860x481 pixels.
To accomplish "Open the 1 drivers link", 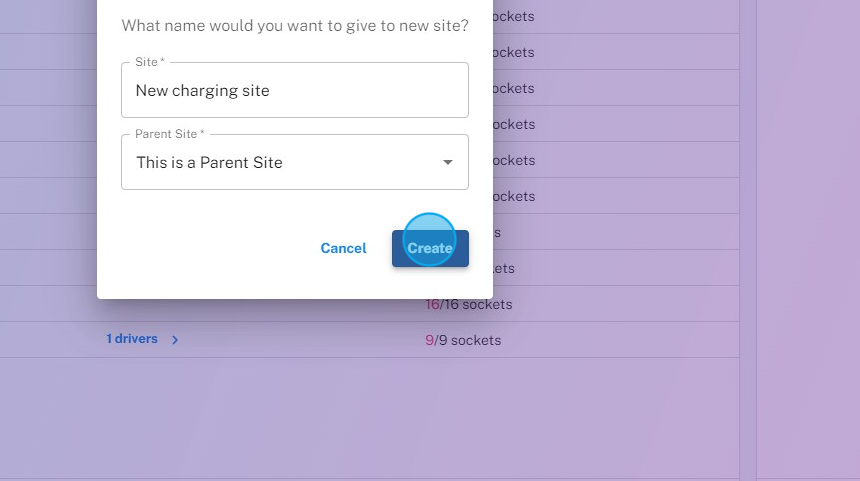I will pyautogui.click(x=132, y=339).
